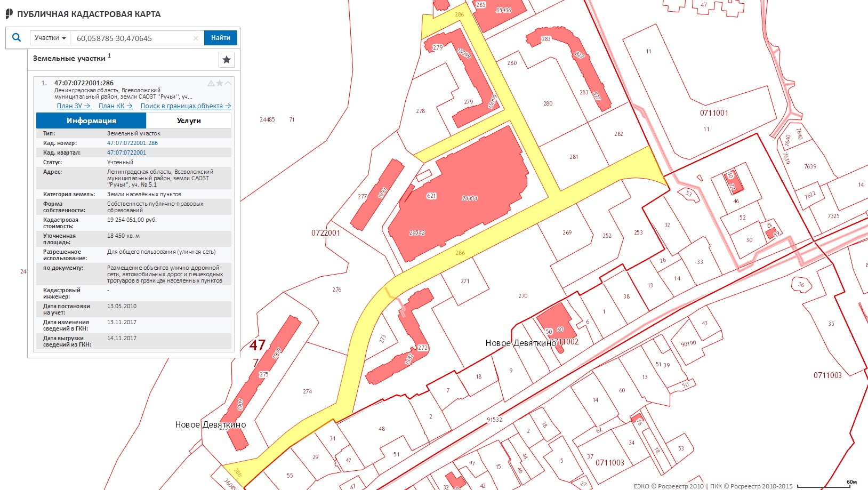Viewport: 868px width, 490px height.
Task: Click quarter label 0722001 on the map
Action: point(326,233)
